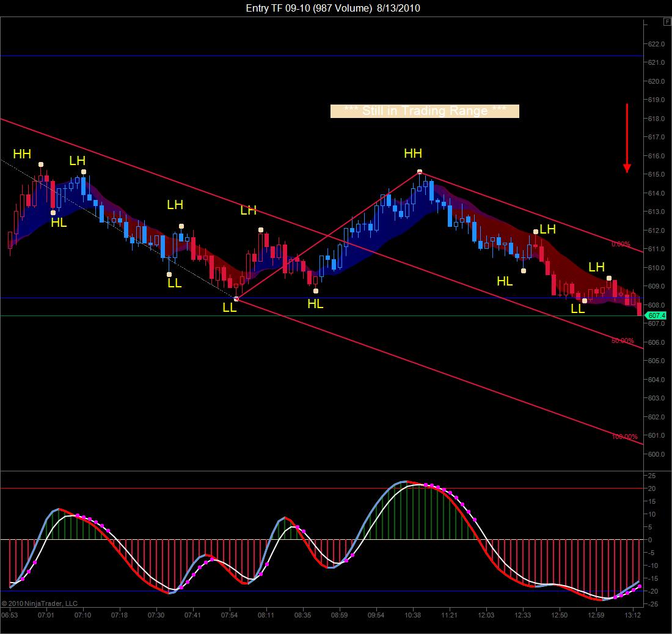Click the 11:21 time axis label
This screenshot has height=634, width=672.
(x=449, y=615)
